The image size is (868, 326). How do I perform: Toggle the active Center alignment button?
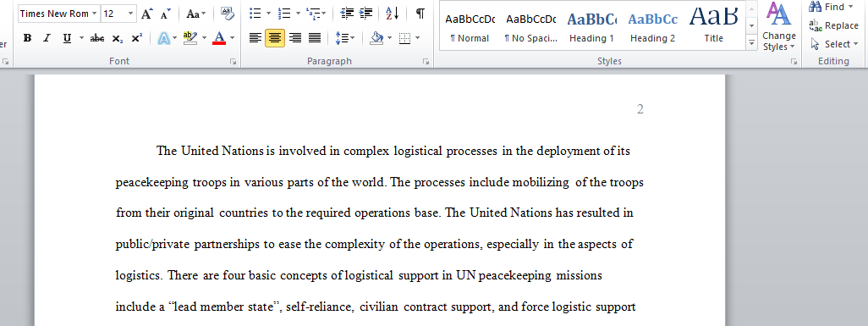click(x=275, y=38)
